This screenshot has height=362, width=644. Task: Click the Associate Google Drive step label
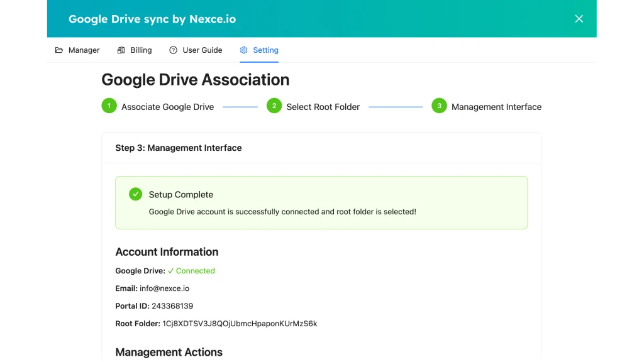point(167,107)
